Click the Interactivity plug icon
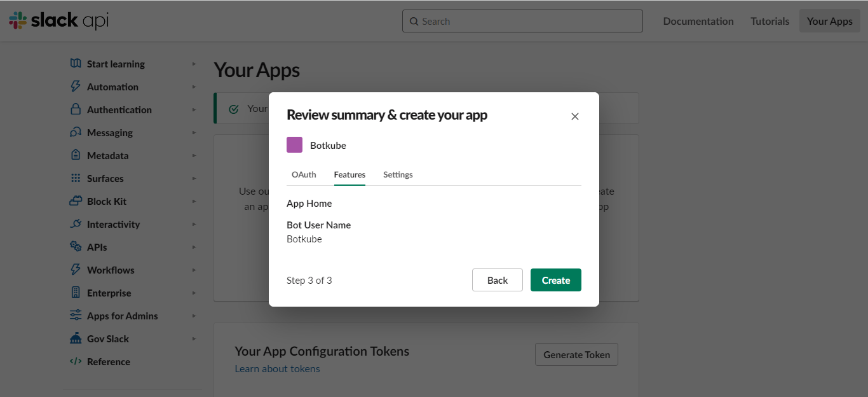The height and width of the screenshot is (397, 868). (x=76, y=224)
